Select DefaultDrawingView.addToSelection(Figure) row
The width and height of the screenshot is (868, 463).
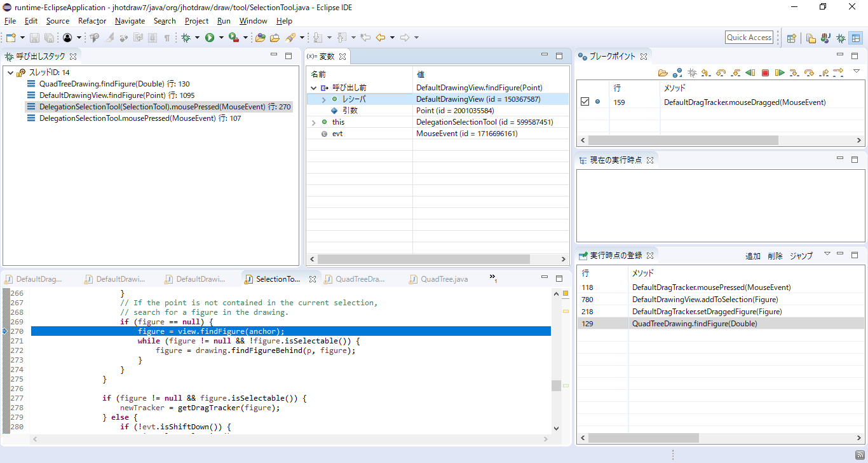pyautogui.click(x=721, y=300)
